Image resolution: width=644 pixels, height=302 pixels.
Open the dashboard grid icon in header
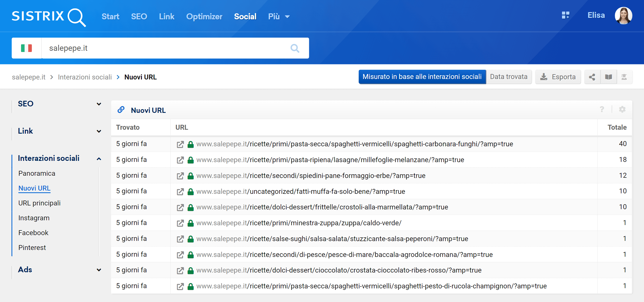point(565,15)
